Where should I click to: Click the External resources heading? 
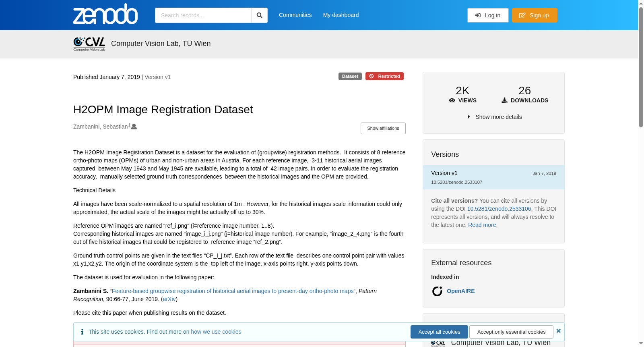pyautogui.click(x=461, y=263)
